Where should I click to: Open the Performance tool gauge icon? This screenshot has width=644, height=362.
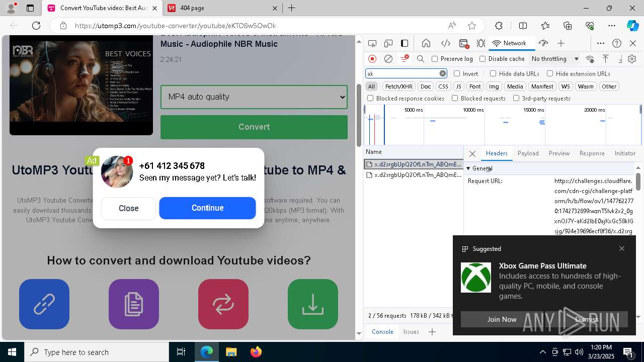pyautogui.click(x=543, y=43)
